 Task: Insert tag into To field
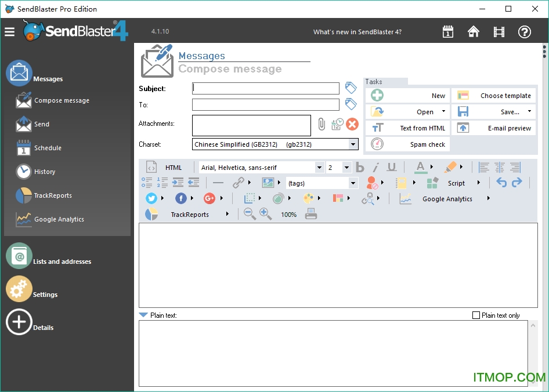[x=351, y=104]
